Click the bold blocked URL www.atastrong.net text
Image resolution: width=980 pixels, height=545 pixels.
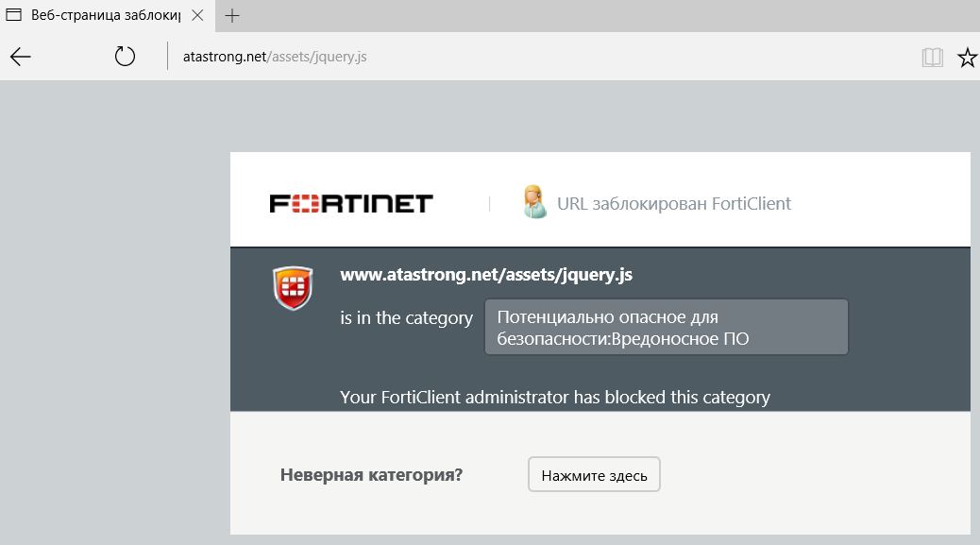coord(486,276)
